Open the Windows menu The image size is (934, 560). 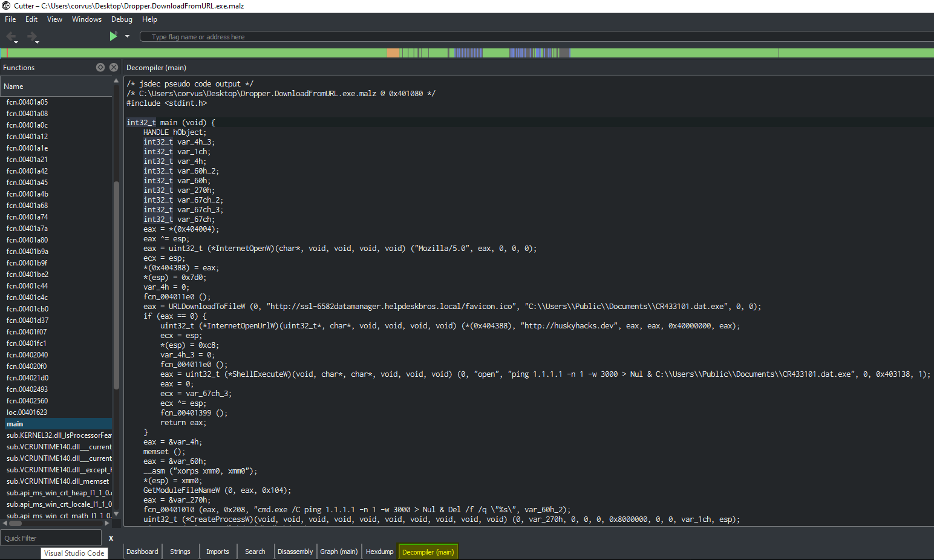(x=87, y=19)
